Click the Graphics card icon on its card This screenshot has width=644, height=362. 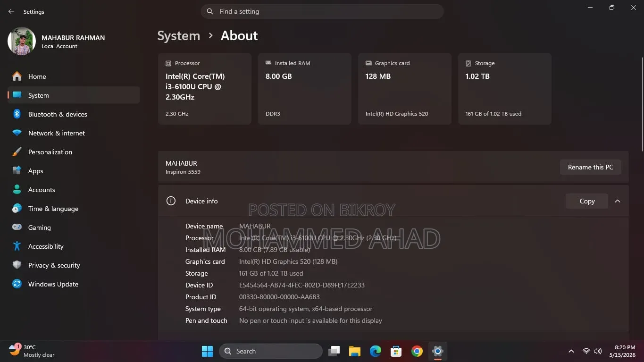click(x=368, y=63)
